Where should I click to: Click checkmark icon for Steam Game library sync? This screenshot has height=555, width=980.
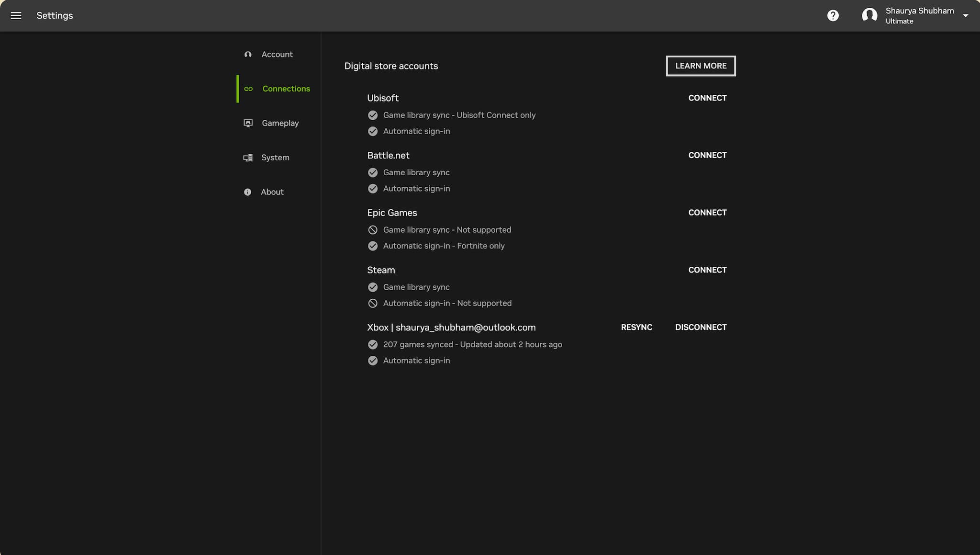(373, 287)
